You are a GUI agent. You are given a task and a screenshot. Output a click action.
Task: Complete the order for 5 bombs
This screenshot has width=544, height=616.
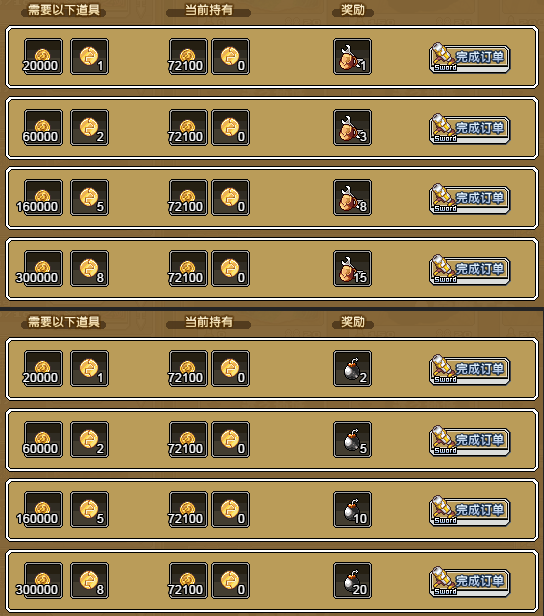coord(470,440)
